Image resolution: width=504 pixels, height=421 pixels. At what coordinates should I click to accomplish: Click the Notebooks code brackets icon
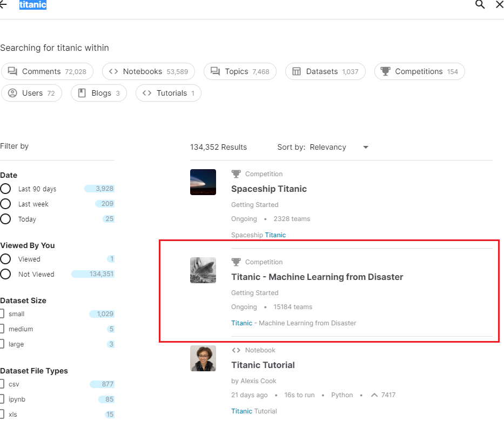point(113,71)
